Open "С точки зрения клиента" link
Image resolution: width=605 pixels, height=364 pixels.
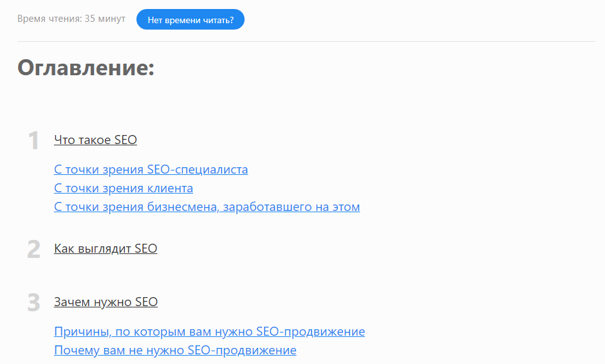(124, 188)
